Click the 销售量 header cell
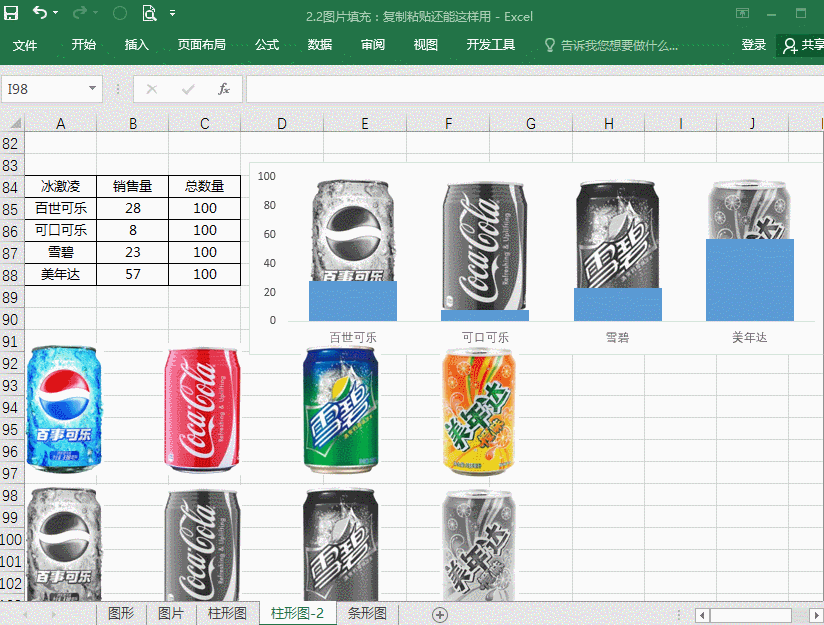 (x=132, y=187)
